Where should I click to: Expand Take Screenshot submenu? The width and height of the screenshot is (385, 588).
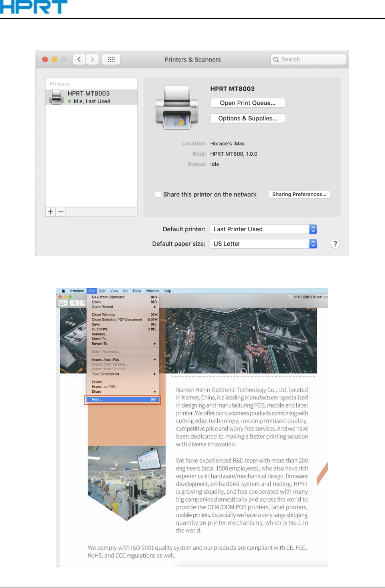click(124, 374)
